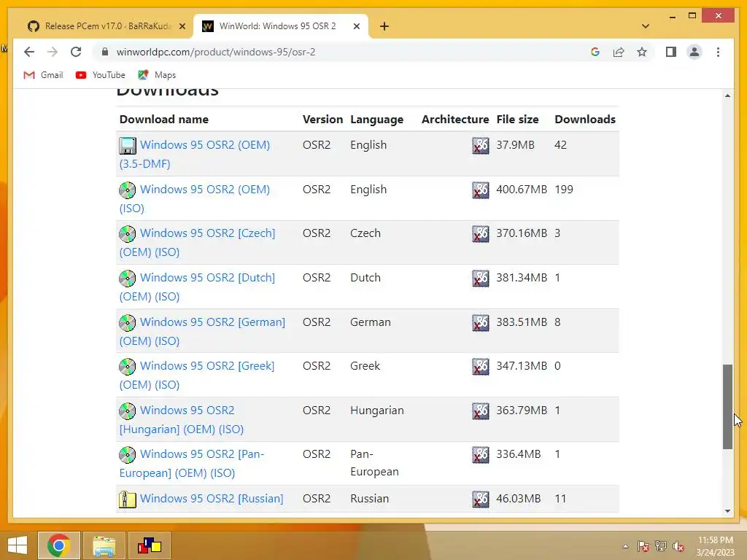
Task: Click the CD icon beside German download
Action: tap(127, 322)
